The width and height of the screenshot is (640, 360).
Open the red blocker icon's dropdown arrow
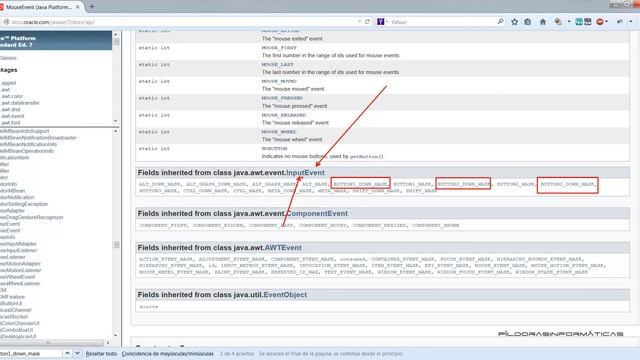click(x=607, y=22)
